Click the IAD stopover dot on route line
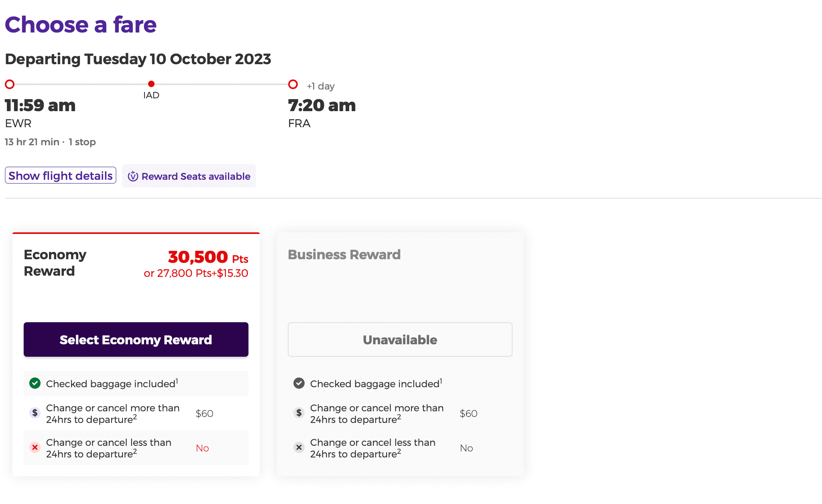Screen dimensions: 822x504 coord(151,84)
